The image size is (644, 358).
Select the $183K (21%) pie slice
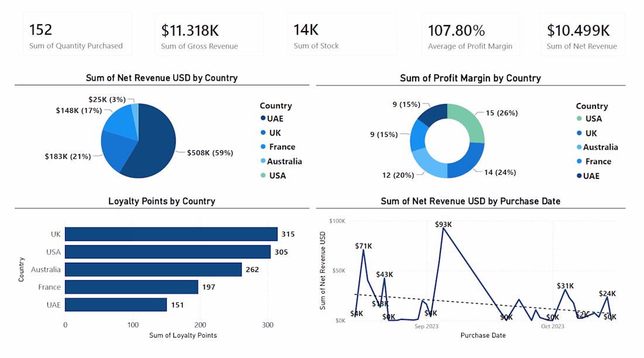click(117, 150)
